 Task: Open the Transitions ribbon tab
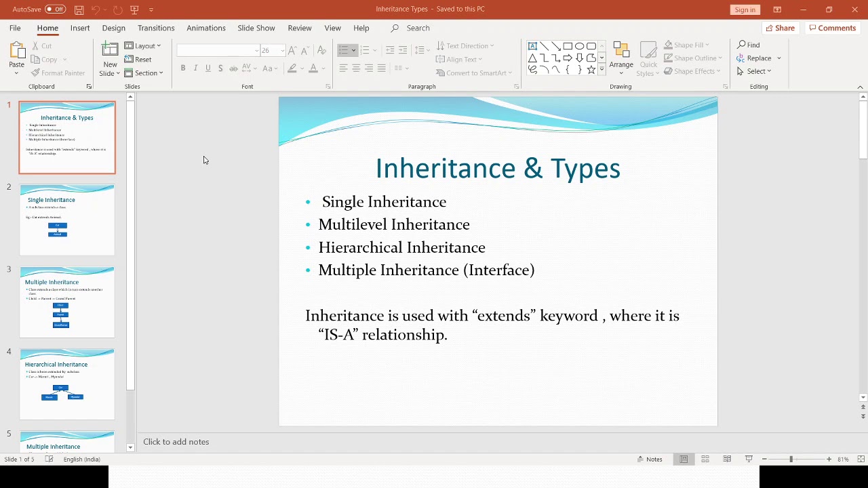(x=156, y=28)
